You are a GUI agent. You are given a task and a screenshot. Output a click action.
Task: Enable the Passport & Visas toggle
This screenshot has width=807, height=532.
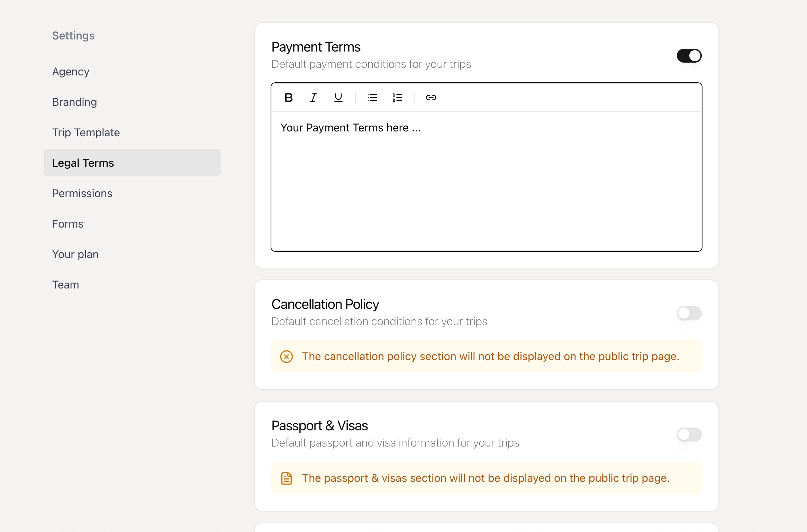click(689, 434)
